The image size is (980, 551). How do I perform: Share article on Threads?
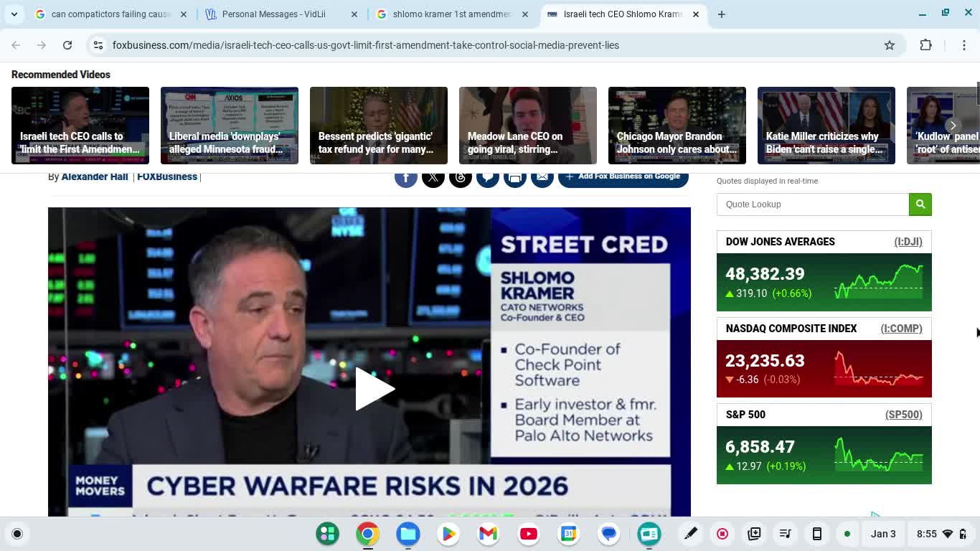point(460,177)
